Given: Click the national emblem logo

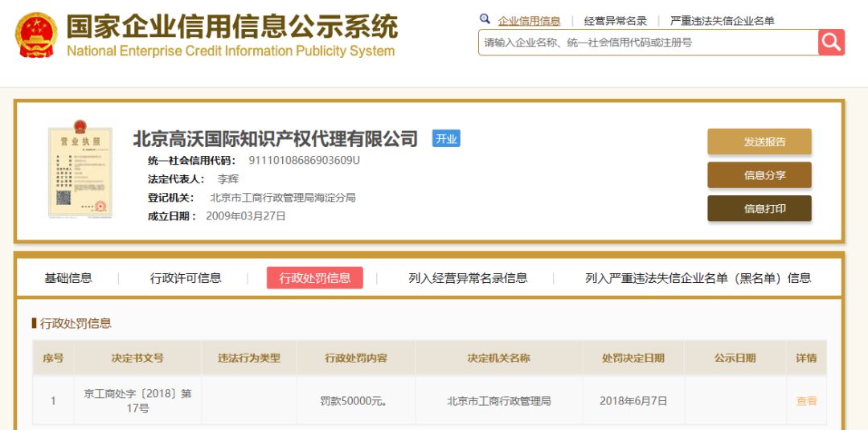Looking at the screenshot, I should click(36, 35).
